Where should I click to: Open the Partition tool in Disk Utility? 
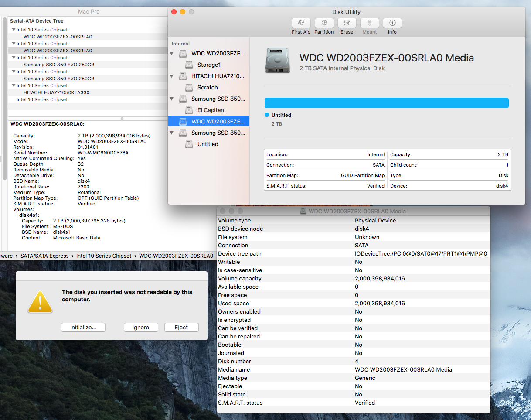point(324,23)
